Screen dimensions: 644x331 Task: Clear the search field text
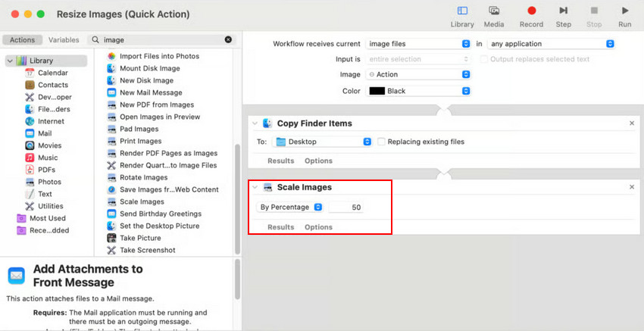click(x=228, y=40)
